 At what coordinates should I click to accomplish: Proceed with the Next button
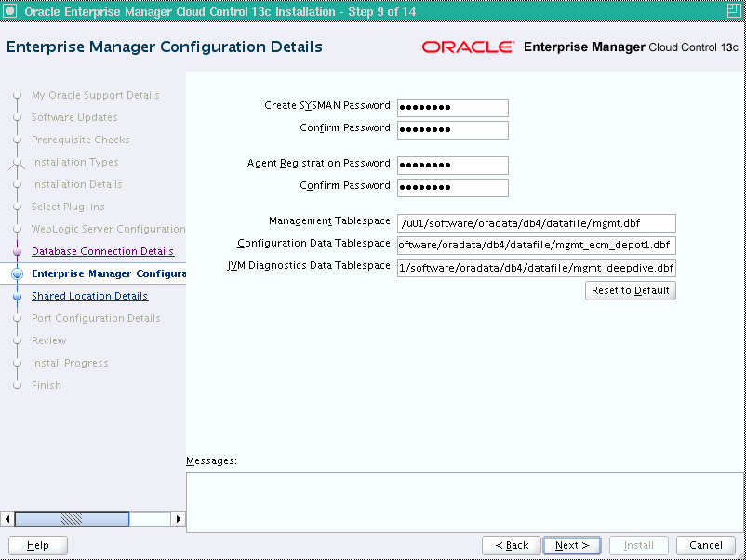(572, 545)
